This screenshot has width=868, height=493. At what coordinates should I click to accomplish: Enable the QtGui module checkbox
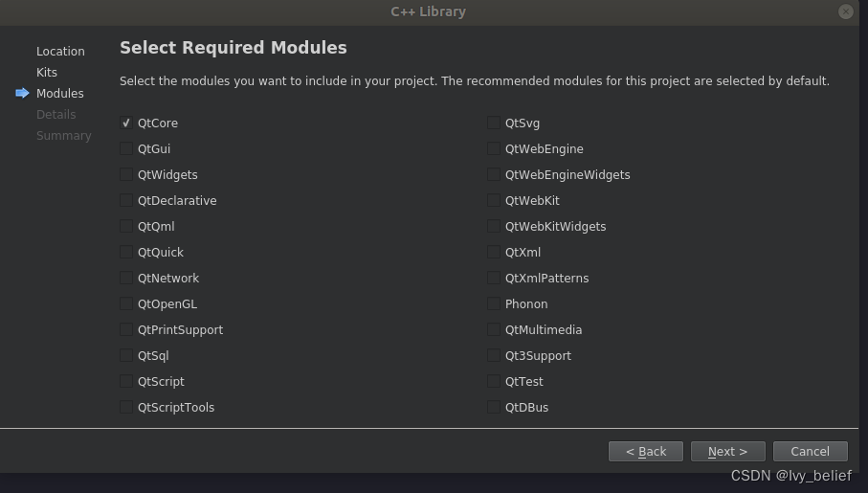pyautogui.click(x=126, y=148)
